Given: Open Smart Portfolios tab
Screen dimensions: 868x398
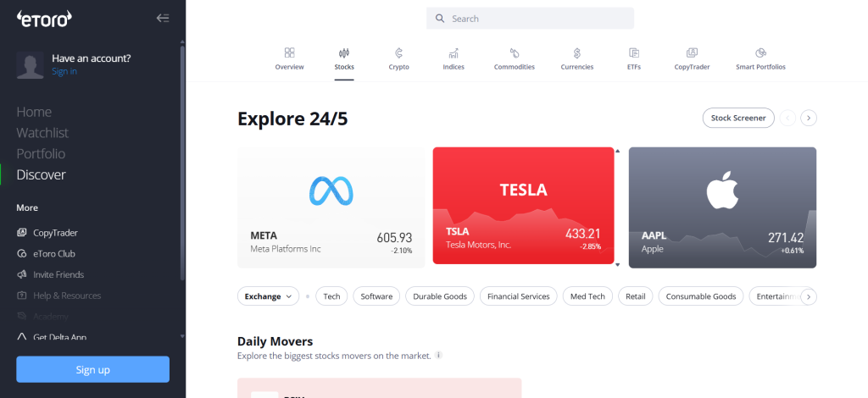Looking at the screenshot, I should coord(760,59).
